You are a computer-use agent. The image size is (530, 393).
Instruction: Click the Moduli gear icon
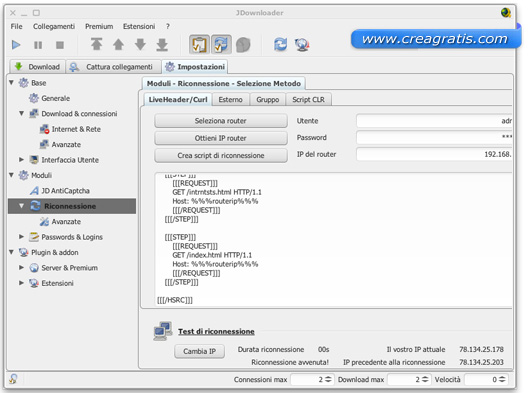click(24, 175)
